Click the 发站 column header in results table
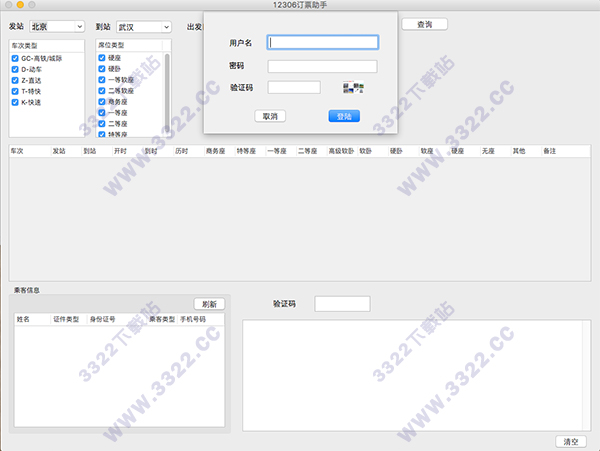Image resolution: width=600 pixels, height=451 pixels. (x=66, y=151)
